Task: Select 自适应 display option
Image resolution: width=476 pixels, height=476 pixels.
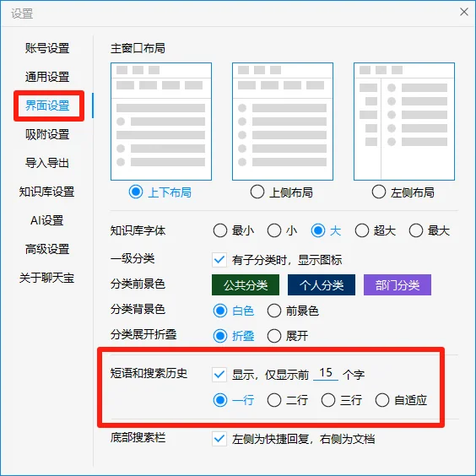Action: pos(382,400)
